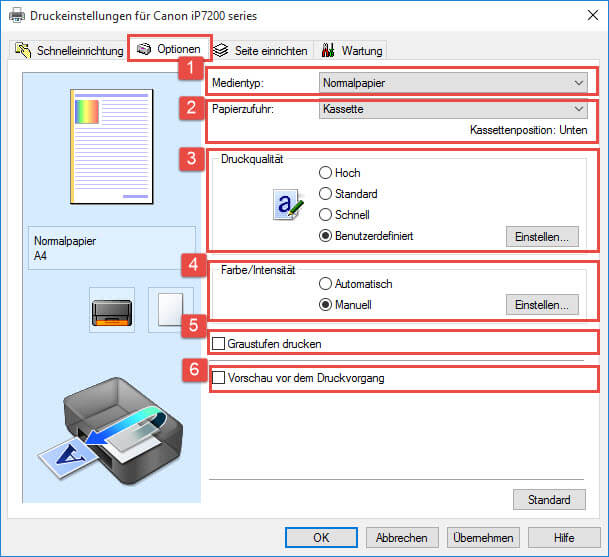The height and width of the screenshot is (557, 609).
Task: Click the Kassettenposition: Unten text
Action: click(528, 130)
